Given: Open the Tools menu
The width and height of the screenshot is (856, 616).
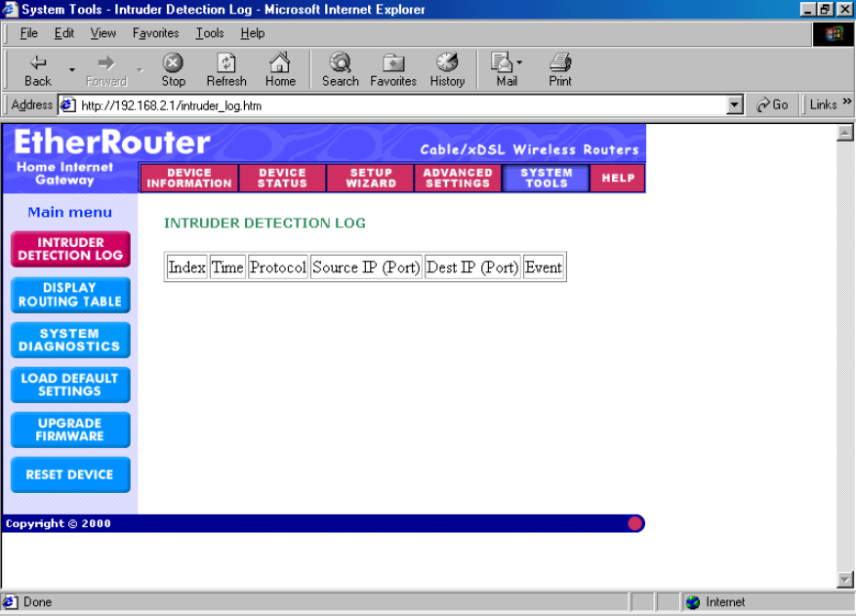Looking at the screenshot, I should [x=210, y=33].
